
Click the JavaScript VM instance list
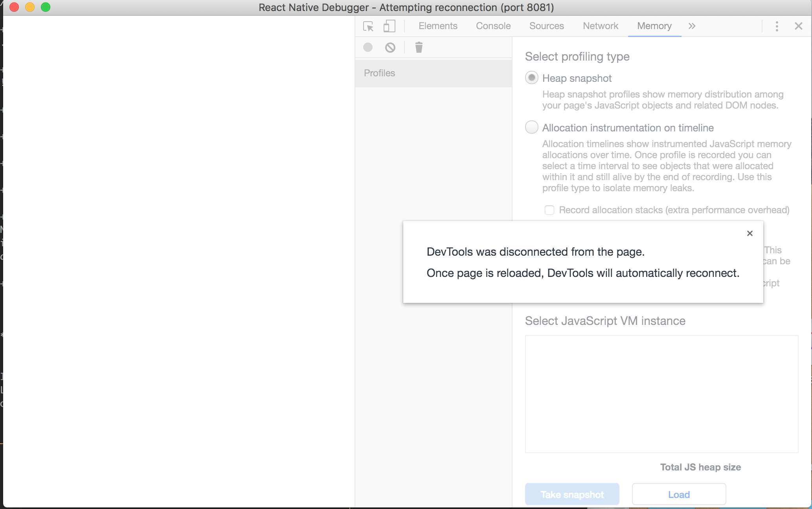tap(661, 393)
